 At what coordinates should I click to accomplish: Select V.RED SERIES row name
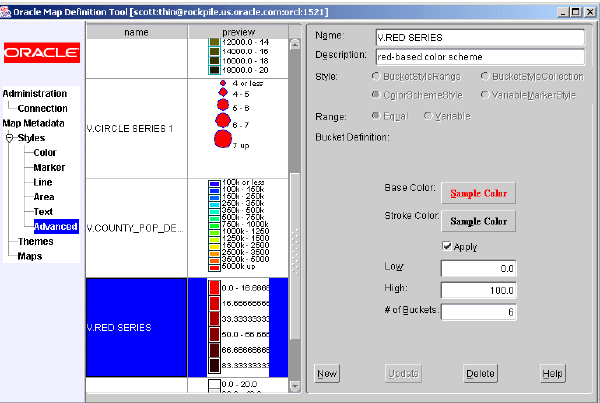tap(137, 328)
